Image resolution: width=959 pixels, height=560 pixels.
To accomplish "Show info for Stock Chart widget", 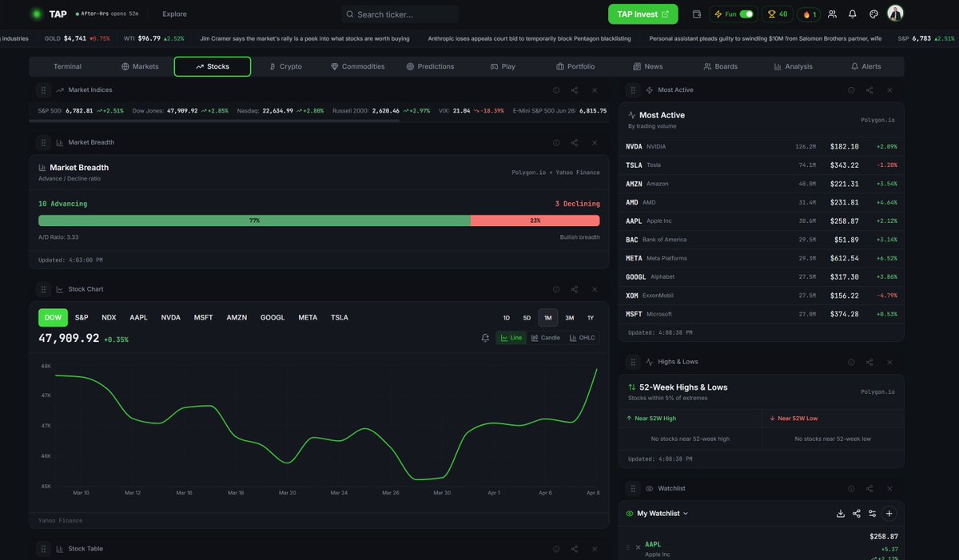I will click(556, 289).
